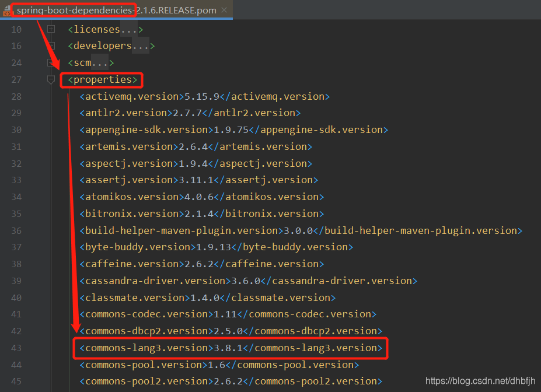The image size is (541, 392).
Task: Click line number 43 in gutter
Action: click(16, 348)
